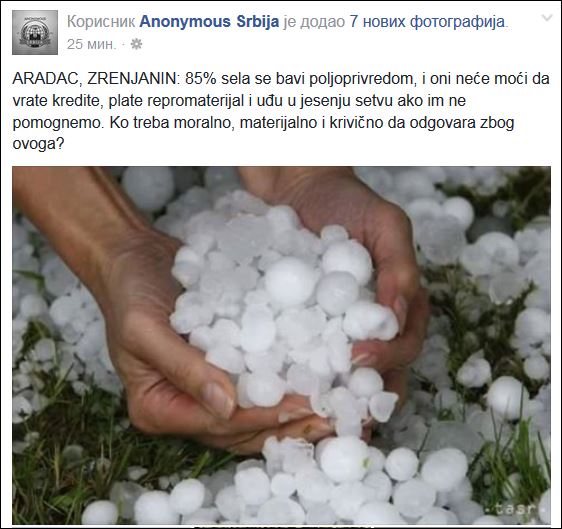Click the "ovoga?" last line of post
562x529 pixels.
click(38, 144)
